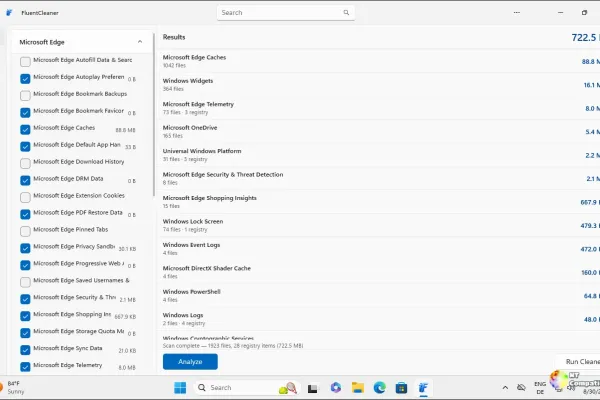The image size is (600, 400).
Task: Click the Scan complete status text
Action: click(233, 346)
